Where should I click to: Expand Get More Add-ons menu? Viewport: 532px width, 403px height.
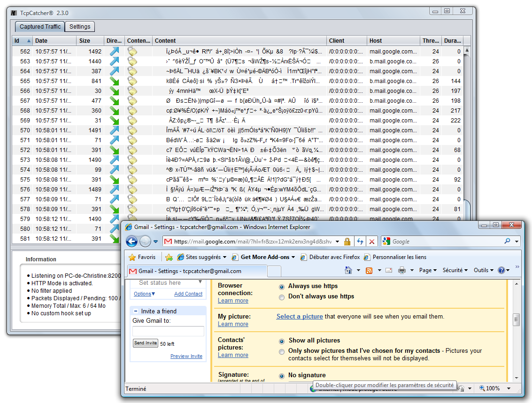pyautogui.click(x=293, y=257)
